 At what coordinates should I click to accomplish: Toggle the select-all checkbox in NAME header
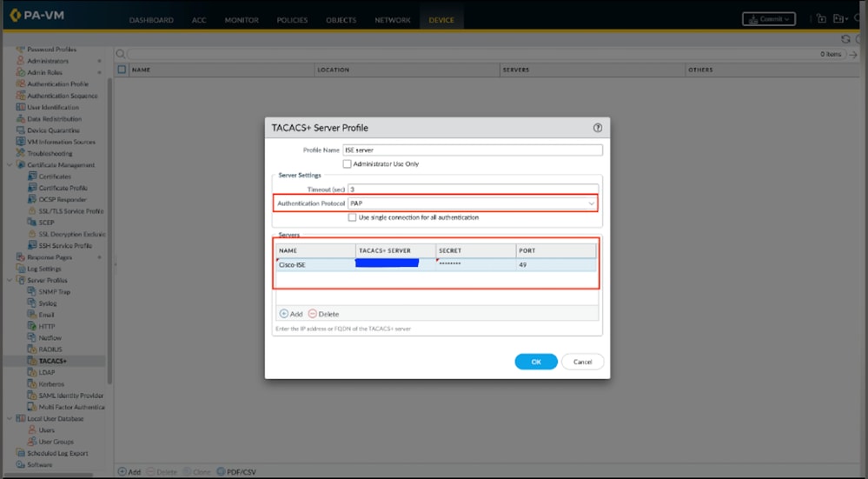122,70
